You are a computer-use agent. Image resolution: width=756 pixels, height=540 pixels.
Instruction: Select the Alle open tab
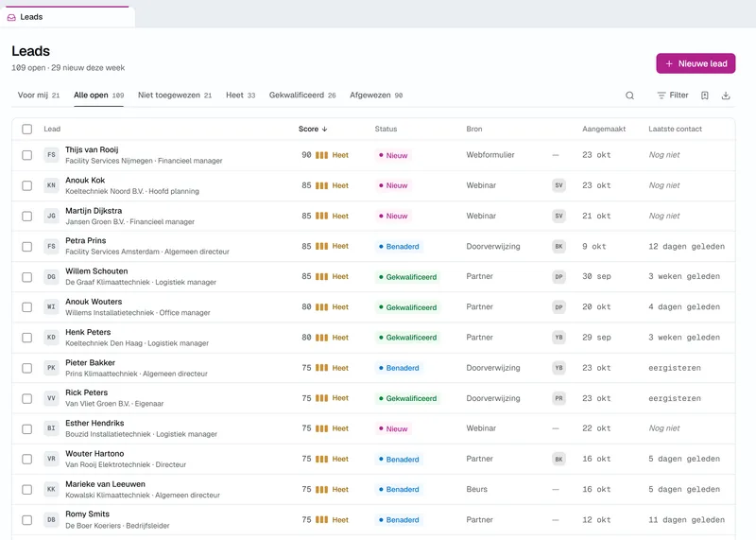click(x=99, y=96)
